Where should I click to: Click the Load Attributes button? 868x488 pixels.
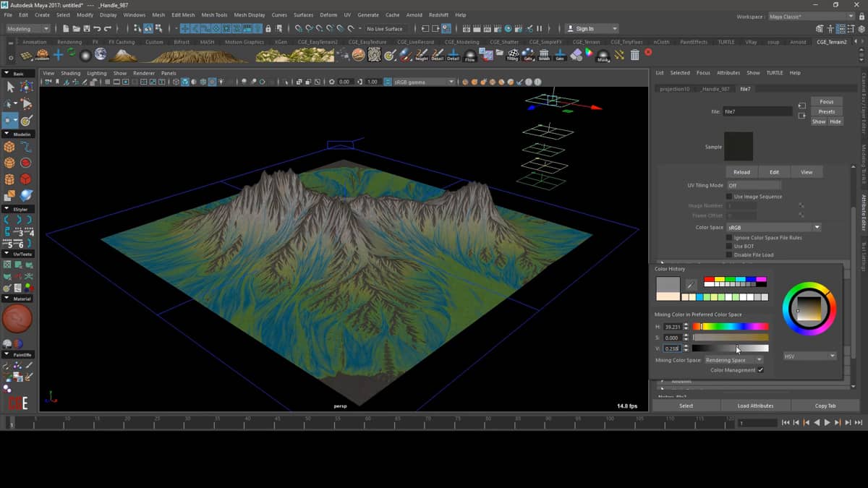755,406
